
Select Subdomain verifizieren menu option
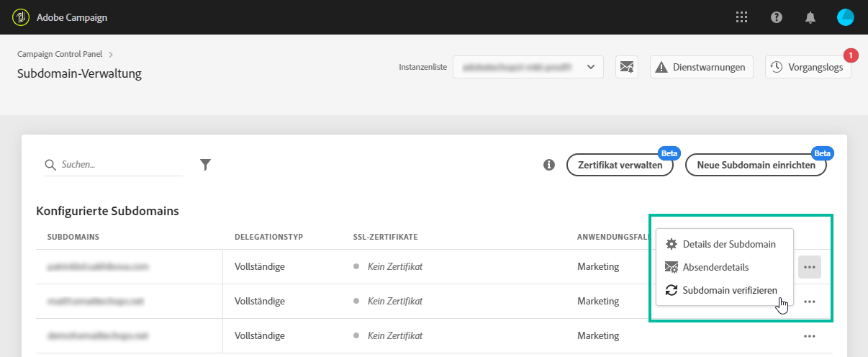[729, 290]
